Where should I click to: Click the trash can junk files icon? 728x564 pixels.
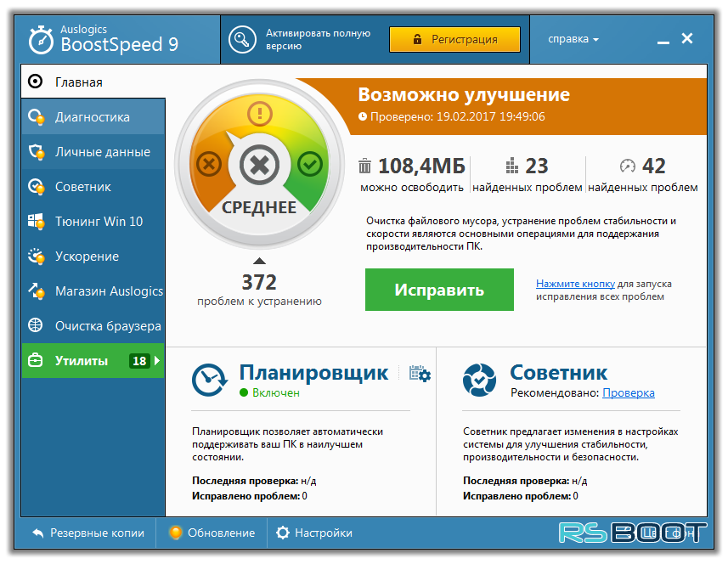[365, 166]
